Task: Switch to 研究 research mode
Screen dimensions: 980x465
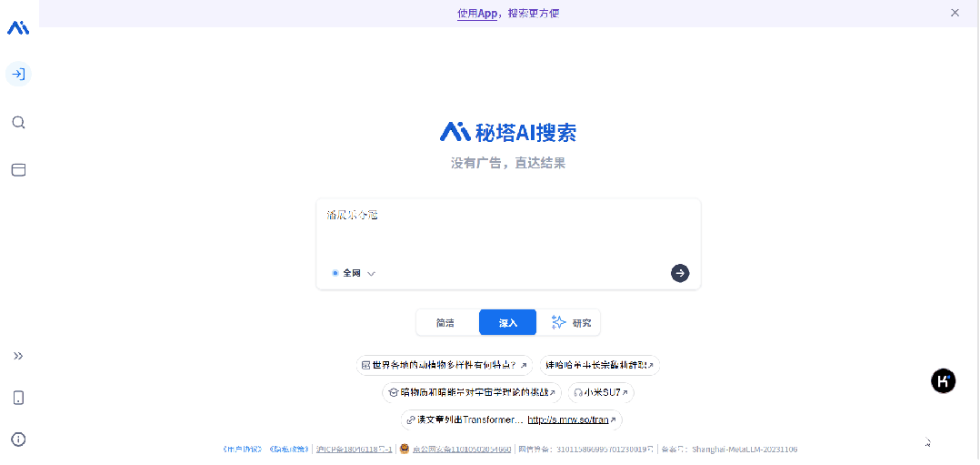Action: click(x=569, y=323)
